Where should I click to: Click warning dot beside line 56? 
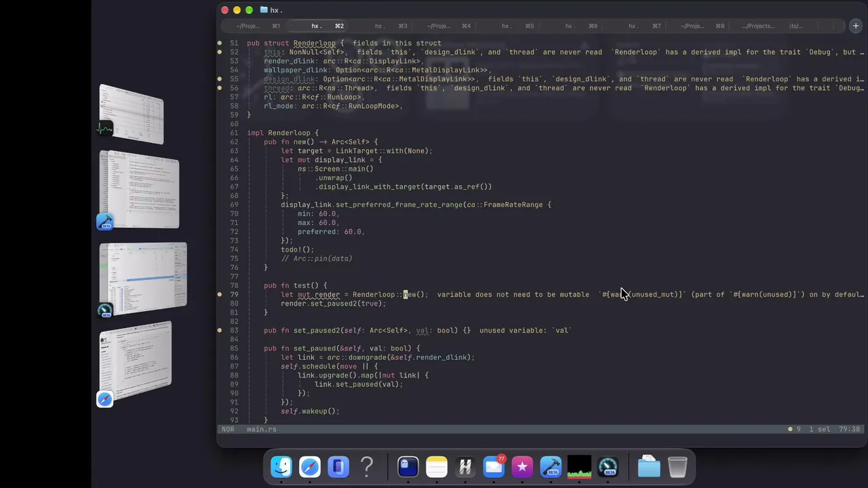coord(219,88)
